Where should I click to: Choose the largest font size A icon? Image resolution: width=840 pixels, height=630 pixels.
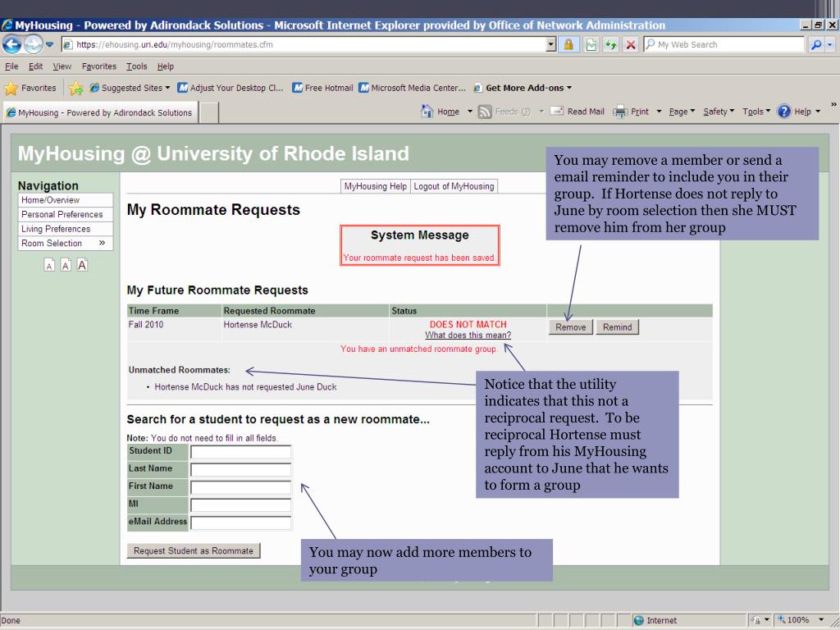pos(82,265)
